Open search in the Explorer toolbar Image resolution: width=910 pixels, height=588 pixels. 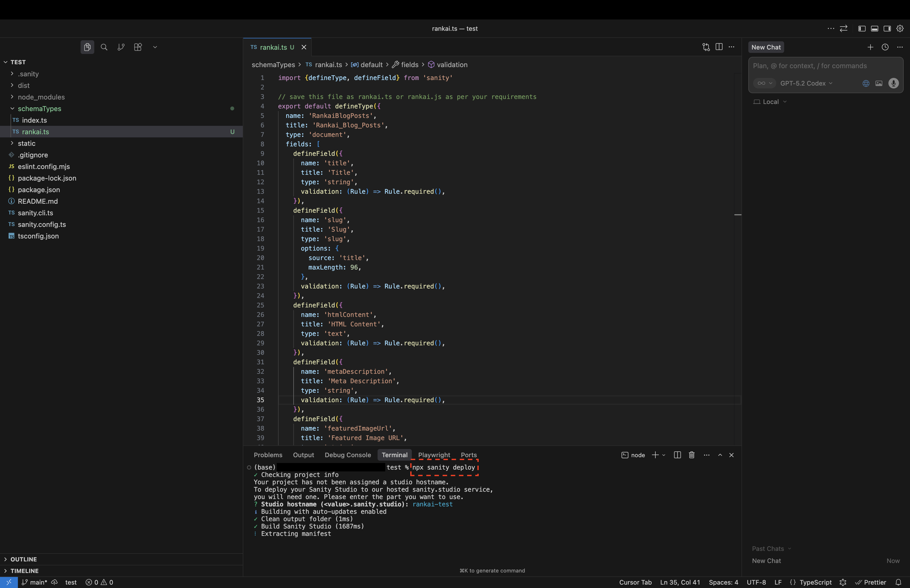tap(104, 47)
